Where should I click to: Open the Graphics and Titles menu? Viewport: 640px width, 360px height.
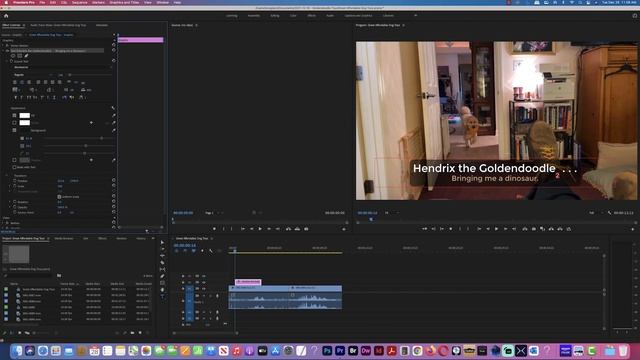click(x=124, y=2)
